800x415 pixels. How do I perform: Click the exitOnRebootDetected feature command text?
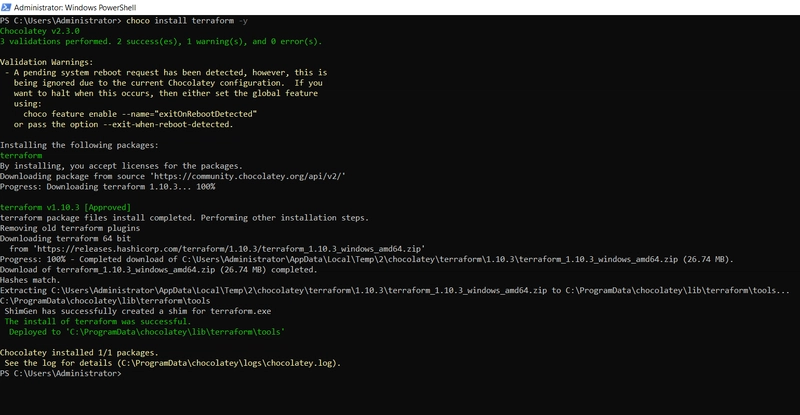(x=140, y=114)
